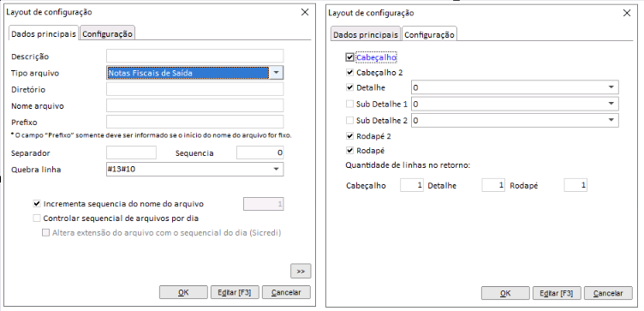Enable the Sub Detalhe 1 checkbox

point(350,104)
